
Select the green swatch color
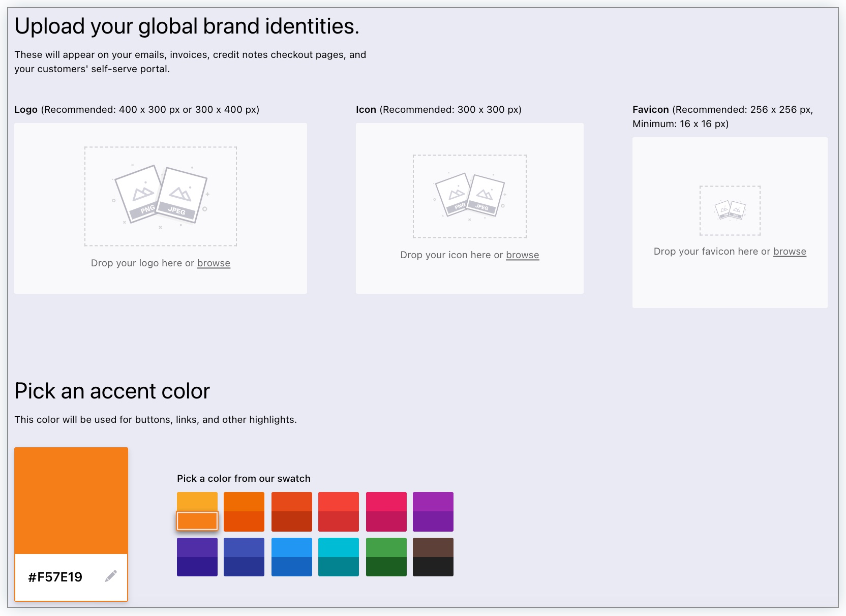386,547
